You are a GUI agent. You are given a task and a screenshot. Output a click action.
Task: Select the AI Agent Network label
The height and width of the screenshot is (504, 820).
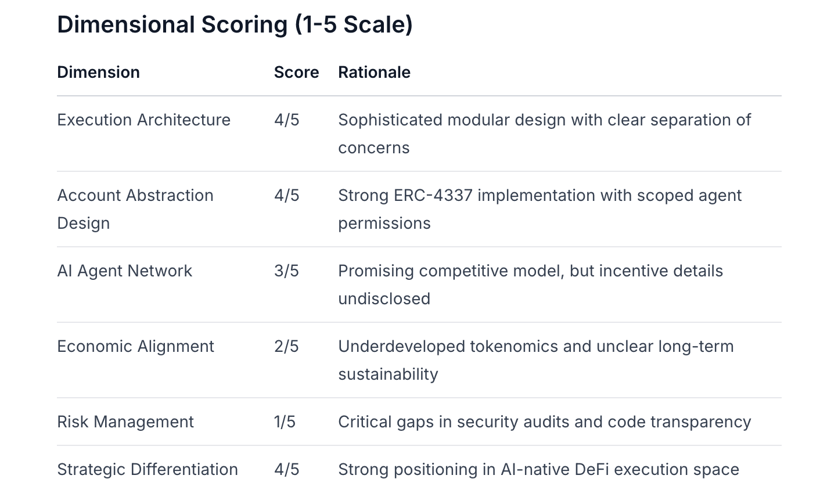click(124, 271)
